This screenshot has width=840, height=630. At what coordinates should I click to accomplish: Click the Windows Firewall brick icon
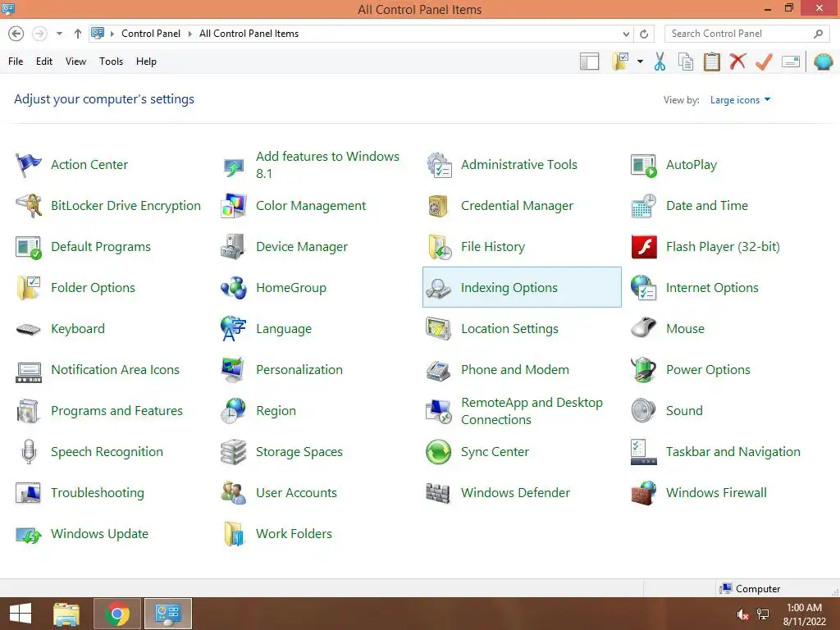(x=644, y=493)
